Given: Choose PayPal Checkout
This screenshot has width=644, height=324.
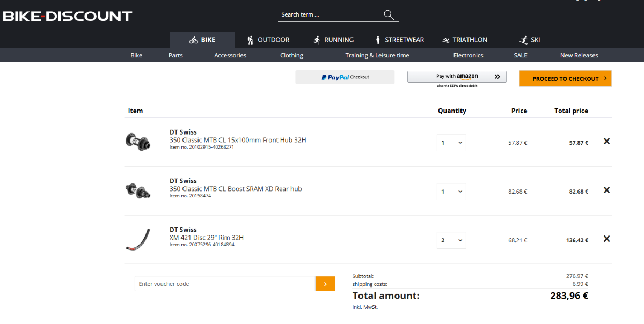Looking at the screenshot, I should pyautogui.click(x=345, y=77).
